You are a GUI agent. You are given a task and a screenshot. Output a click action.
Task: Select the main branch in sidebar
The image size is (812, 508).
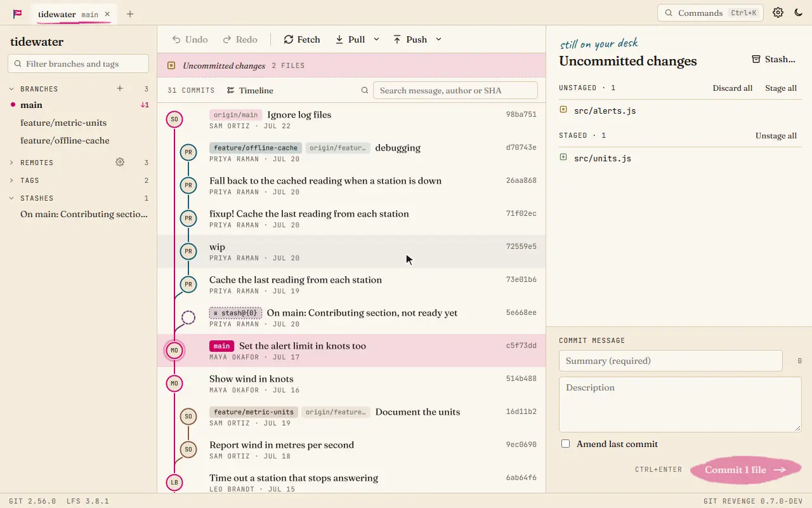pos(79,105)
